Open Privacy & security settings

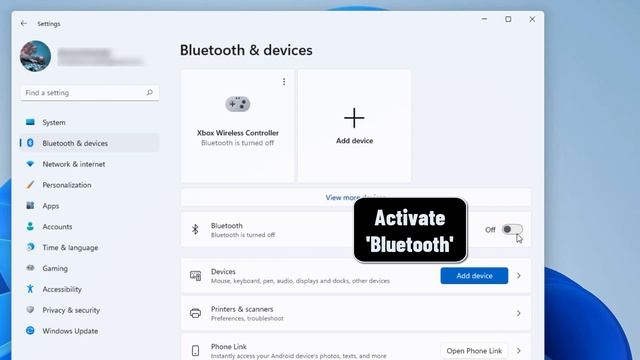pyautogui.click(x=89, y=310)
